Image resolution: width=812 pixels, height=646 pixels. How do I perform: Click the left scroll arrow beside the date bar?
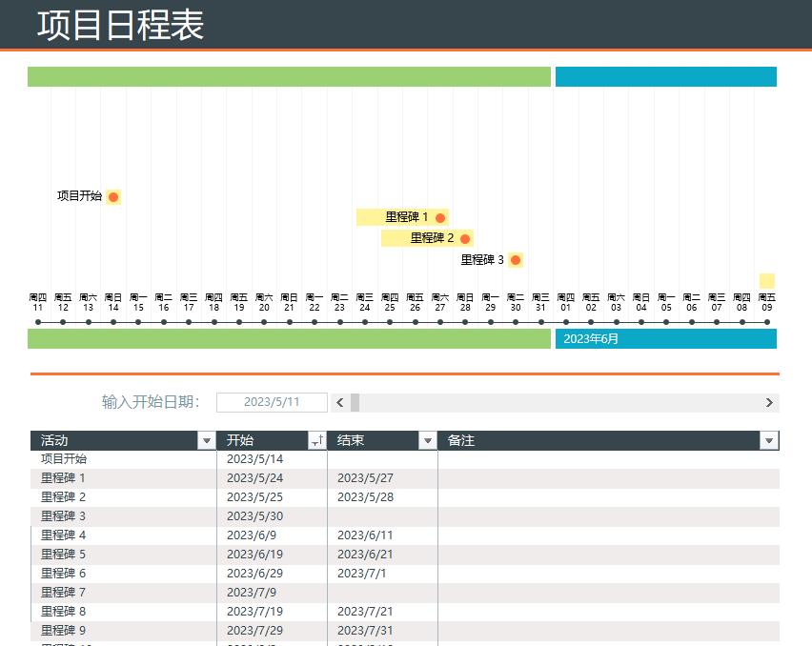tap(340, 402)
